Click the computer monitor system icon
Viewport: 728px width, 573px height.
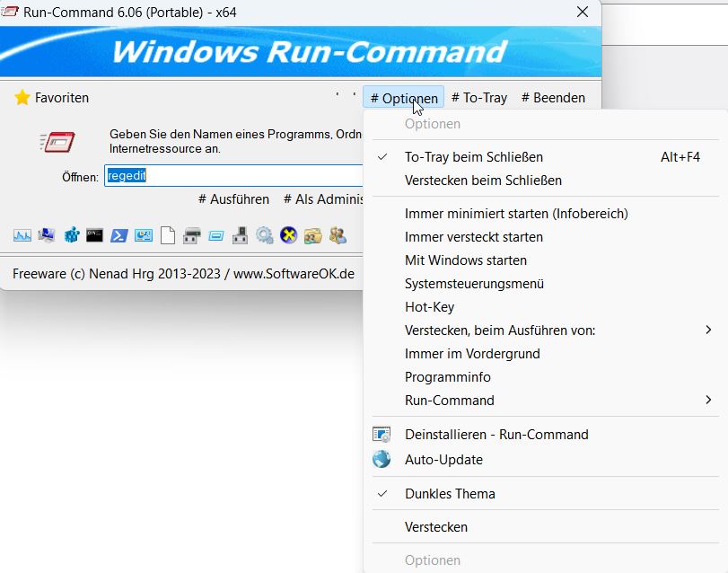coord(47,236)
